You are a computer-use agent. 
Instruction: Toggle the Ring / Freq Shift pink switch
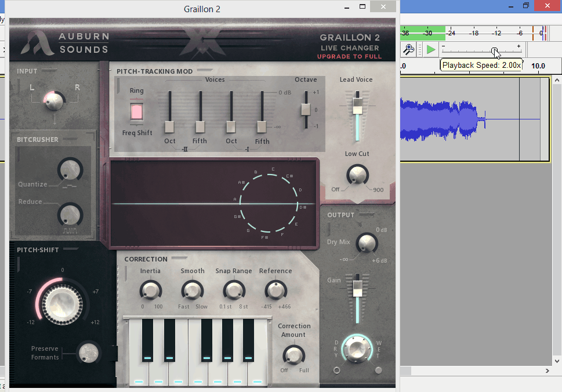(x=136, y=112)
